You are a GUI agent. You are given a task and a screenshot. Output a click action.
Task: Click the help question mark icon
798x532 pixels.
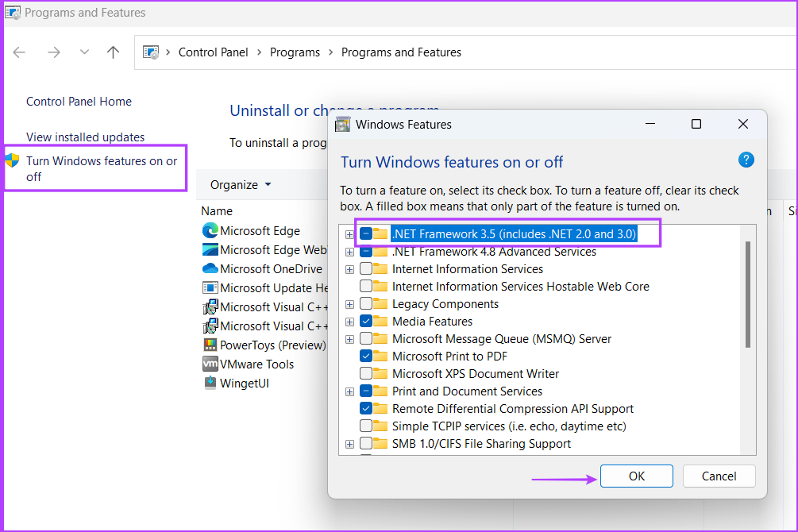746,160
